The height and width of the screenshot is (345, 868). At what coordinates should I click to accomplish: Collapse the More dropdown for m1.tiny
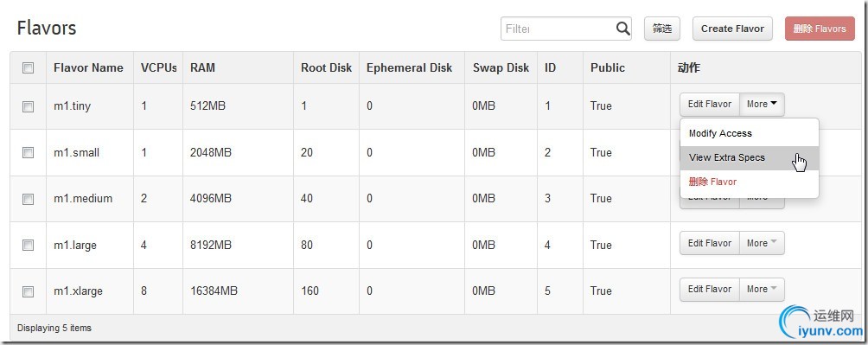[x=762, y=104]
